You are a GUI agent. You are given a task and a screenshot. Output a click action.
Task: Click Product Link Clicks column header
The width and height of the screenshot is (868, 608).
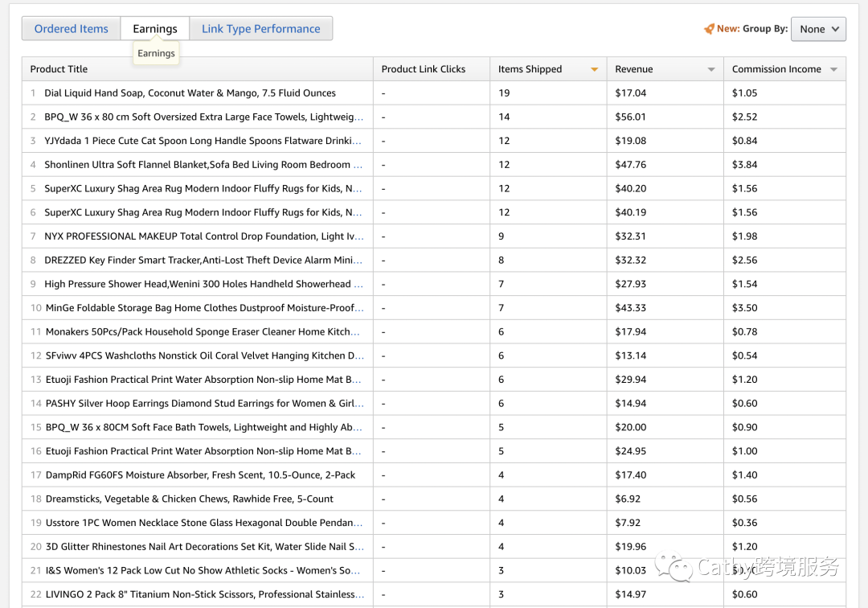click(x=424, y=69)
